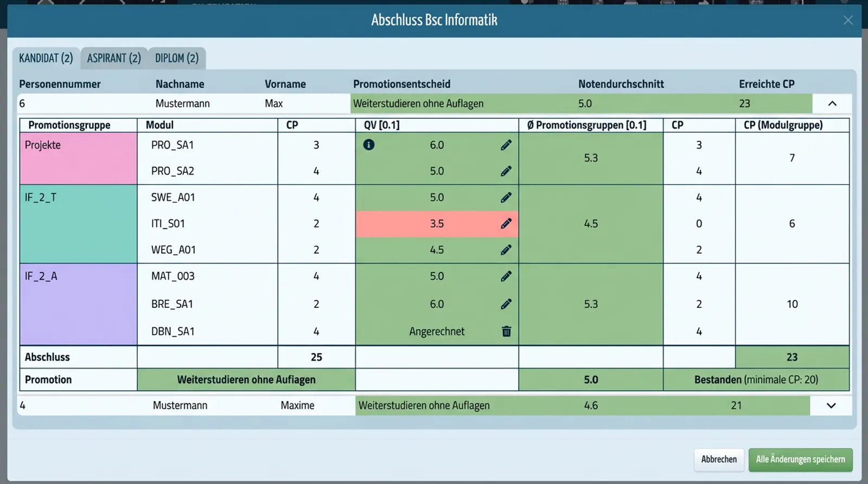Edit the MAT_003 grade with pencil icon
The height and width of the screenshot is (484, 868).
[x=506, y=276]
